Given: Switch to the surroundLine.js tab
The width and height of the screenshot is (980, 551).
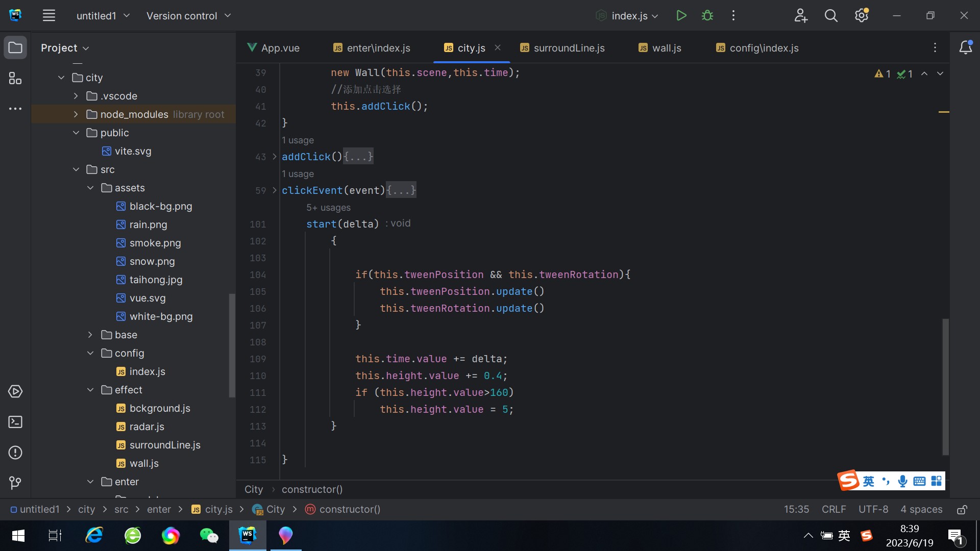Looking at the screenshot, I should [568, 48].
